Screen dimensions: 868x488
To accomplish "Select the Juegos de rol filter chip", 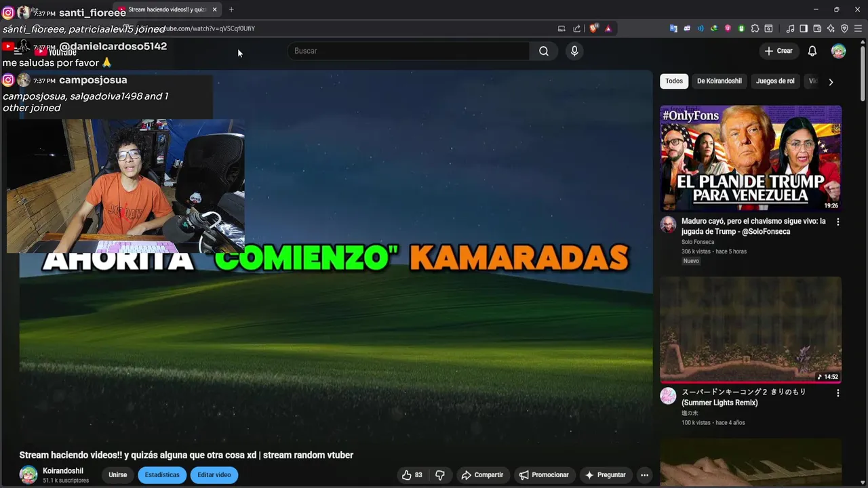I will point(775,81).
